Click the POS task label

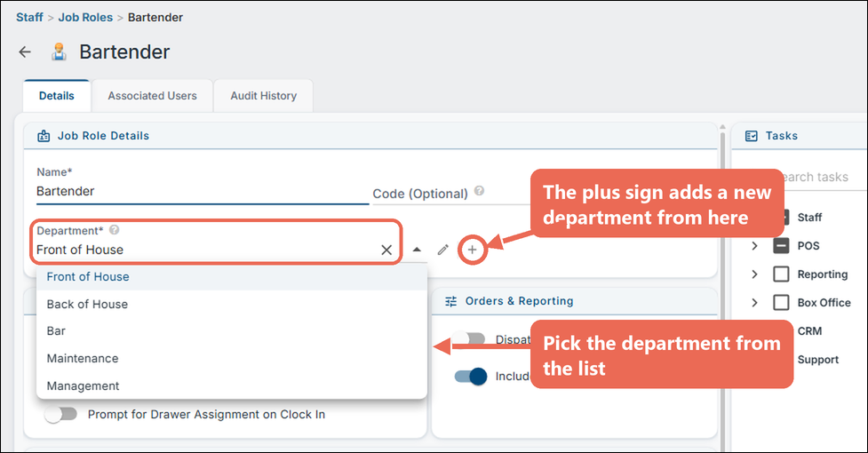pyautogui.click(x=808, y=245)
